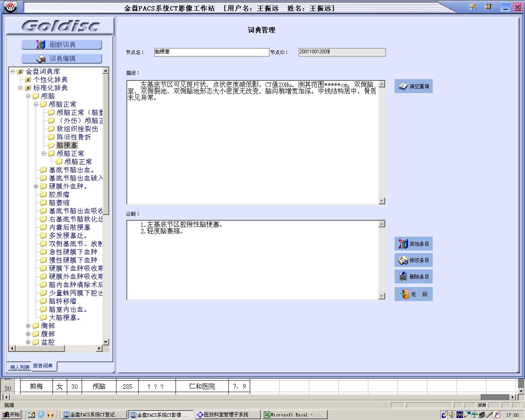Open the volume speaker icon in system tray
This screenshot has height=420, width=525.
point(451,415)
